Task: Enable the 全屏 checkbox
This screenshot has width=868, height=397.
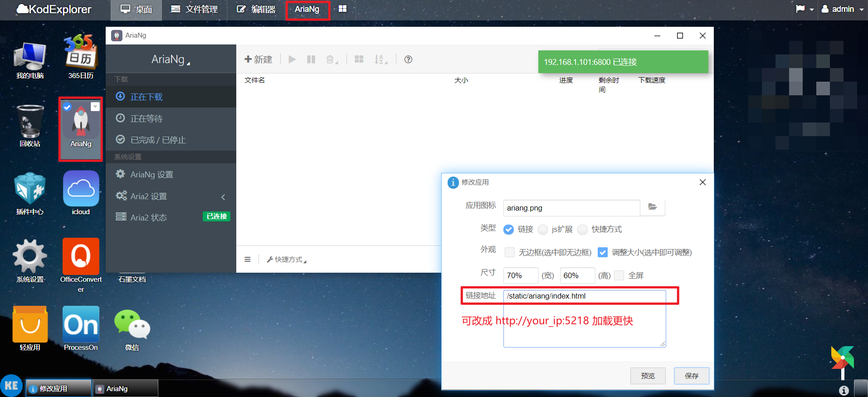Action: [619, 275]
